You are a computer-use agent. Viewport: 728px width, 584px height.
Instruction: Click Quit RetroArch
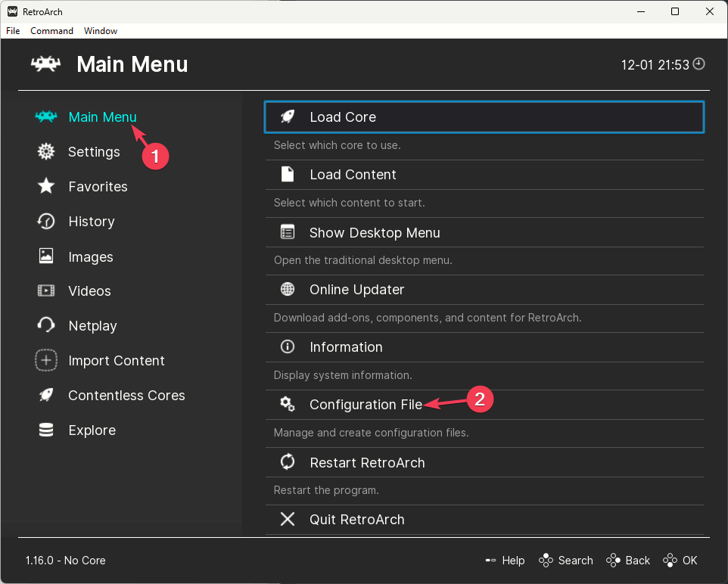tap(356, 520)
